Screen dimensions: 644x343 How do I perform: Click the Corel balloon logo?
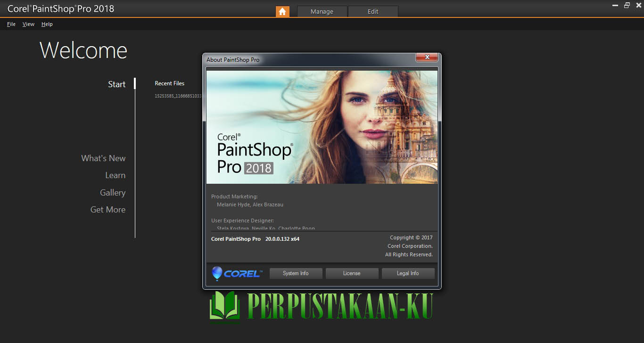pos(217,273)
